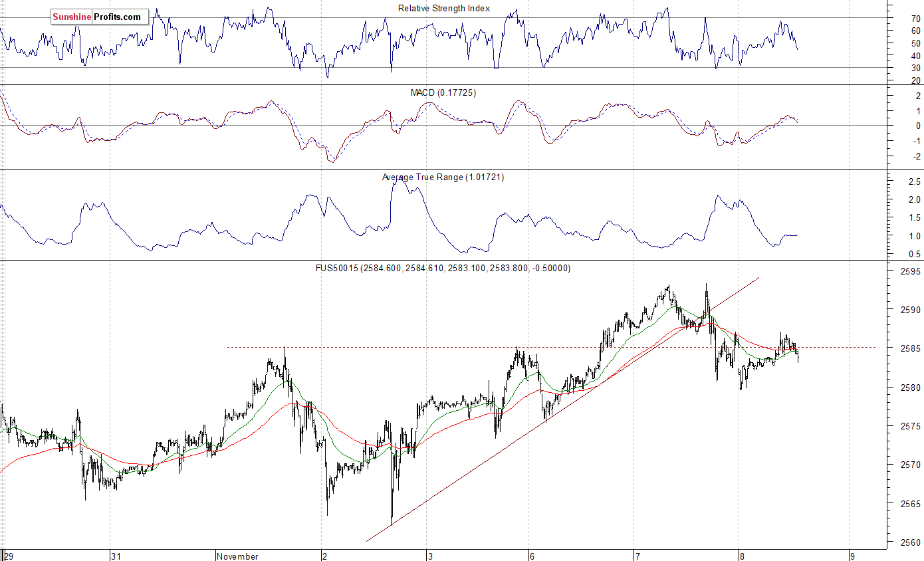Click the 2590 price axis label
This screenshot has height=561, width=924.
[909, 310]
